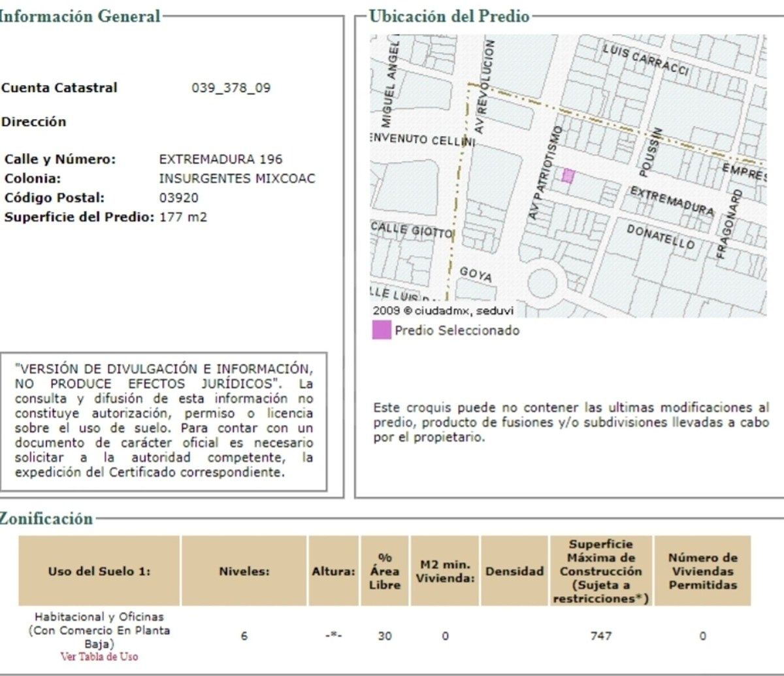
Task: Click the % Área Libre column header
Action: click(385, 571)
